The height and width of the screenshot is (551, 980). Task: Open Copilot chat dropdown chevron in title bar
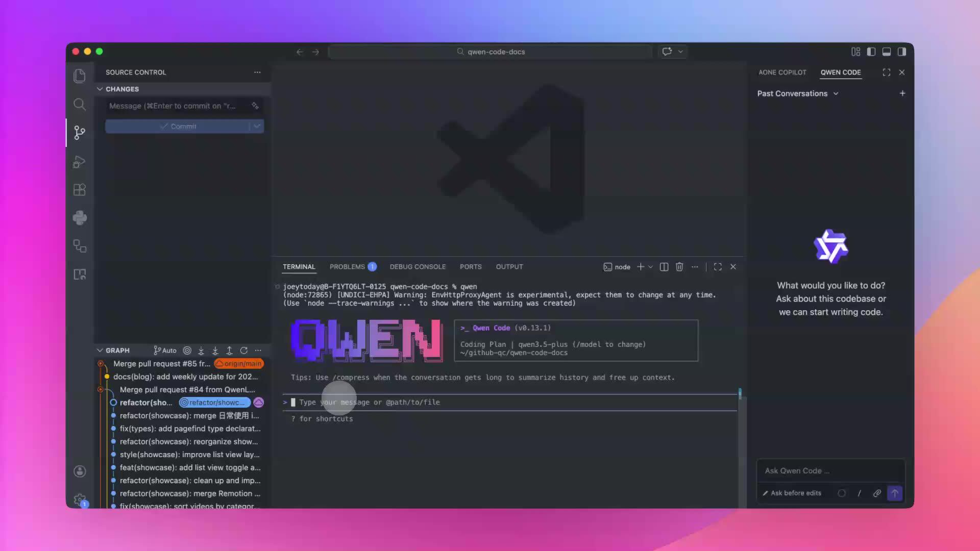pos(680,52)
